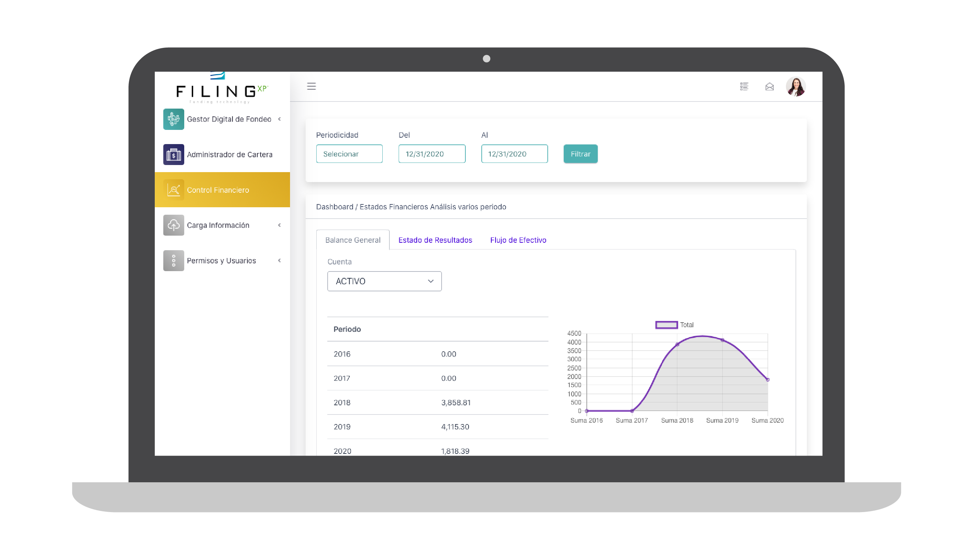This screenshot has height=560, width=973.
Task: Toggle the Total legend swatch in chart
Action: click(x=666, y=325)
